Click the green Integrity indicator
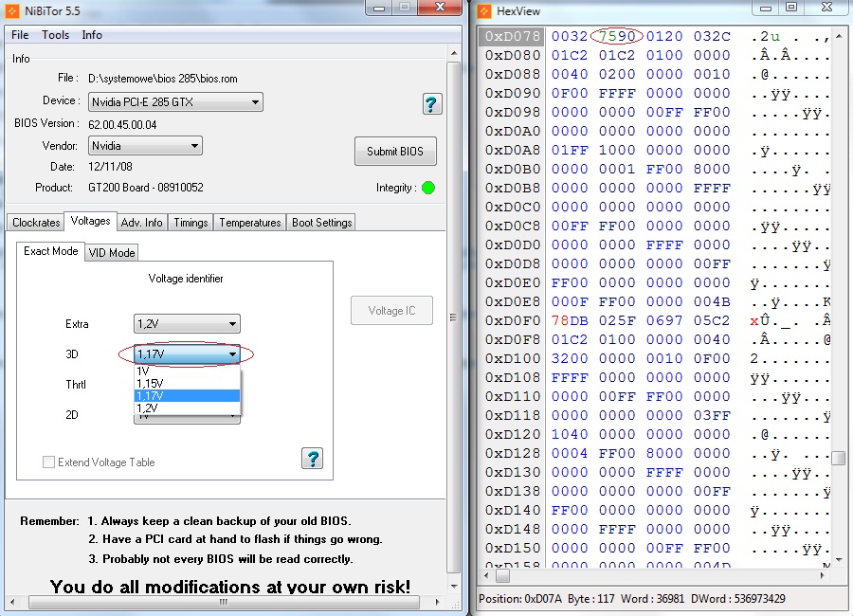 [x=428, y=188]
